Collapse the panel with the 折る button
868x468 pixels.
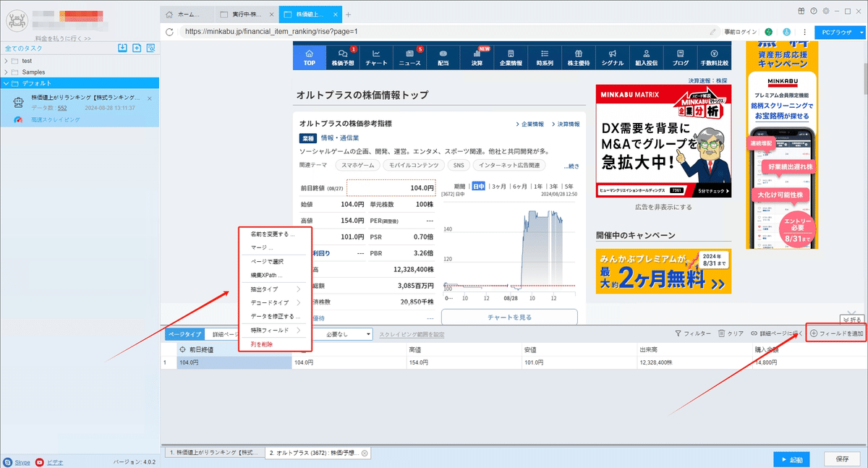click(852, 319)
